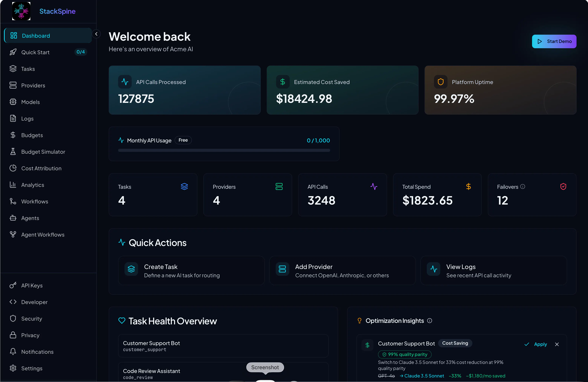Click the Total Spend dollar icon

click(468, 186)
